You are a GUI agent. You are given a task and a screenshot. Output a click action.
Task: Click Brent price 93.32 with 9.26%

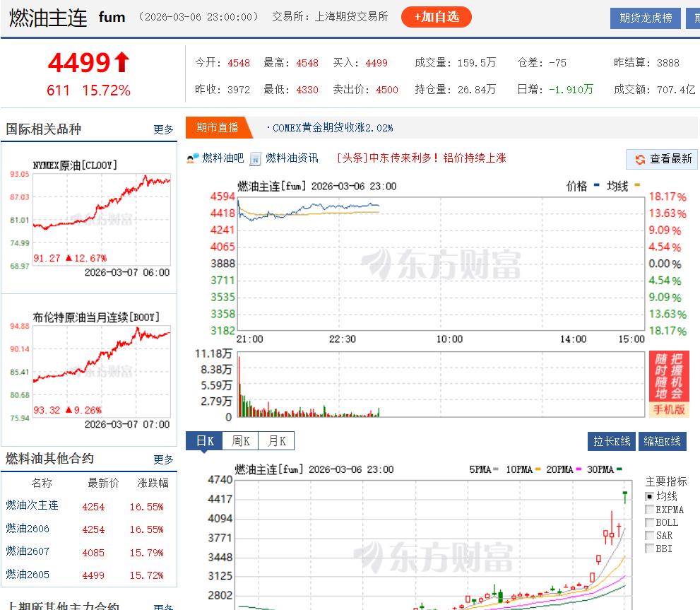coord(67,410)
